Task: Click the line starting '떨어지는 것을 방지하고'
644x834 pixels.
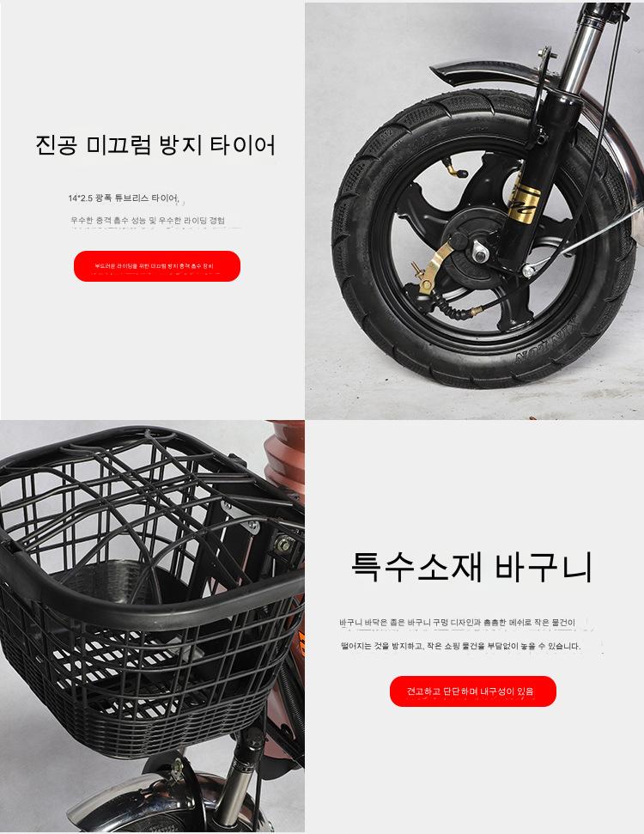Action: tap(460, 646)
